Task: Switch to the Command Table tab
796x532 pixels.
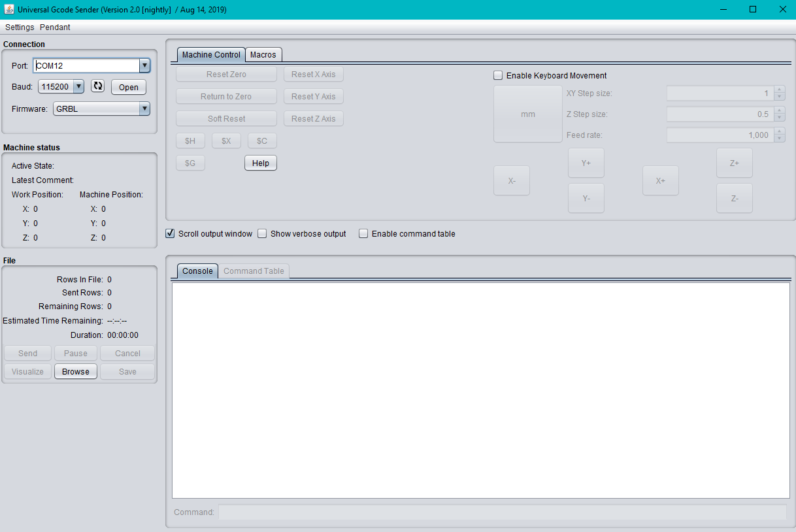Action: pyautogui.click(x=254, y=271)
